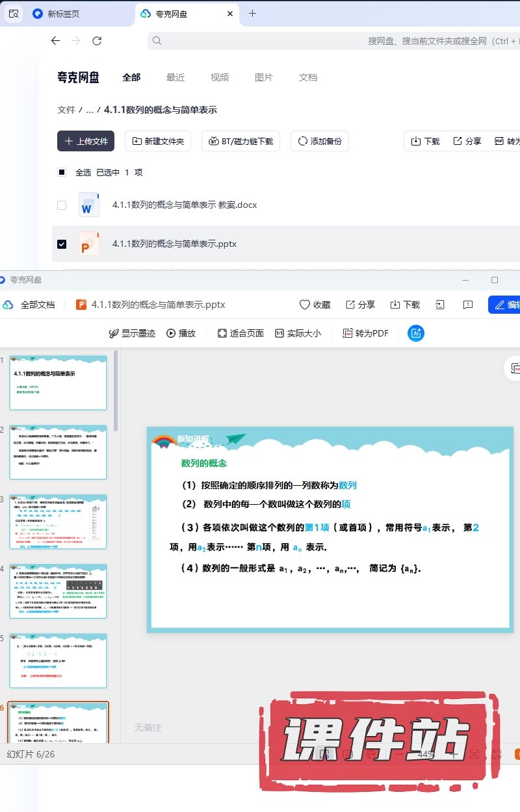
Task: Open a new browser tab with plus
Action: pyautogui.click(x=252, y=14)
